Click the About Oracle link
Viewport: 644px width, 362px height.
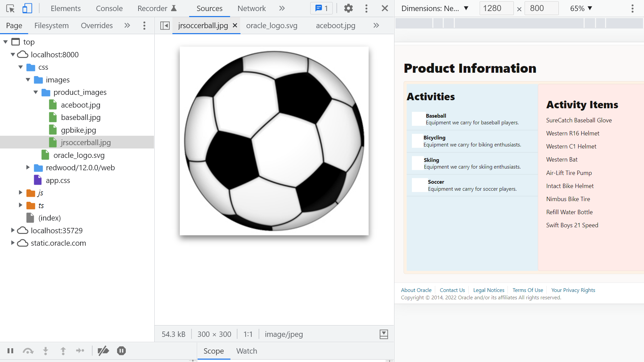(x=416, y=290)
